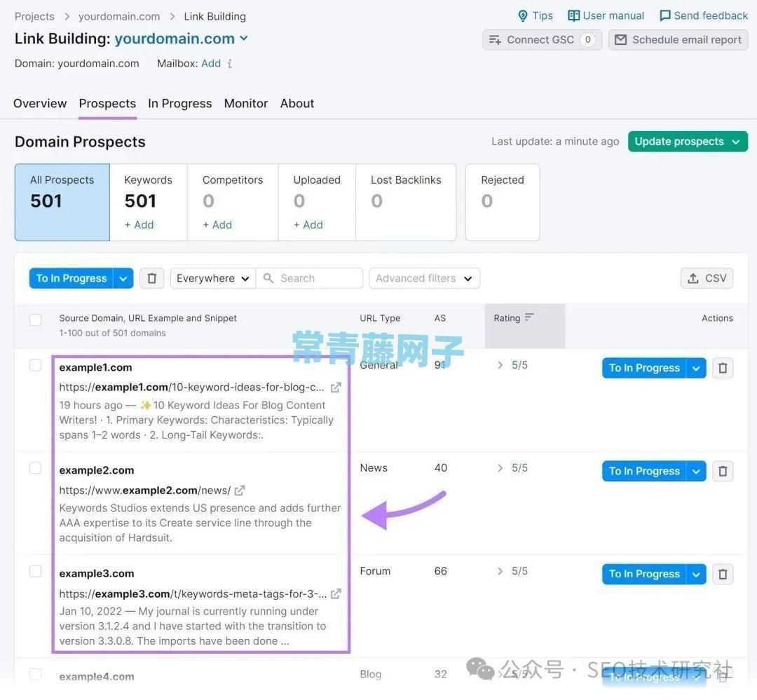The image size is (757, 700).
Task: Select the Lost Backlinks card
Action: point(406,203)
